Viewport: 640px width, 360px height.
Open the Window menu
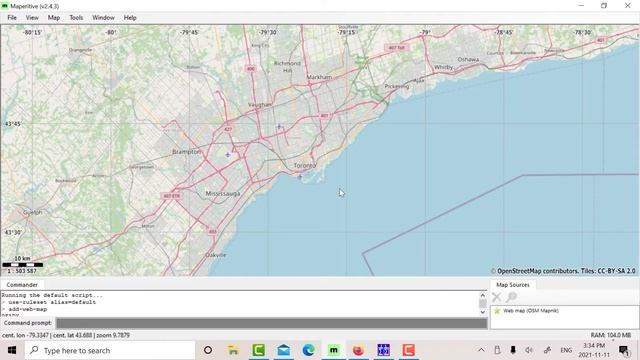(x=103, y=18)
